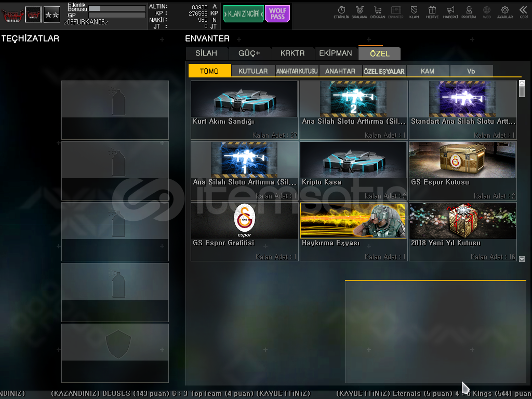
Task: Select the GS Espor Kutusu item
Action: tap(462, 170)
